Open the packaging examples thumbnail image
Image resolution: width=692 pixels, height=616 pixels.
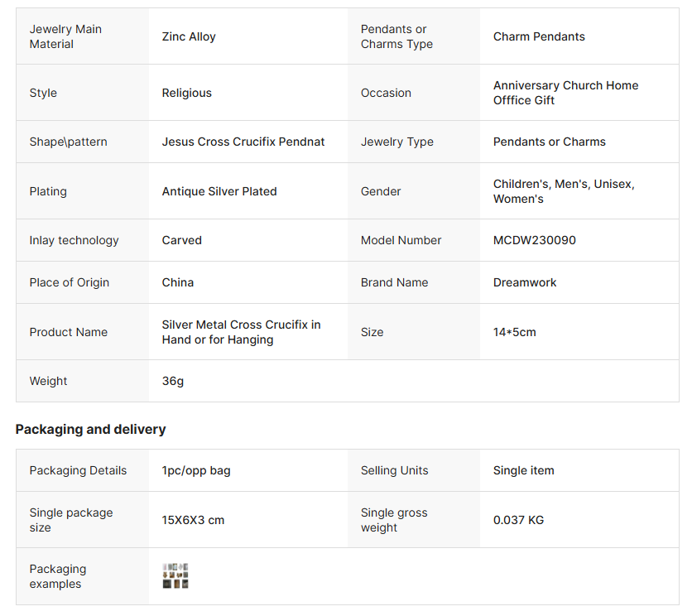(x=175, y=576)
